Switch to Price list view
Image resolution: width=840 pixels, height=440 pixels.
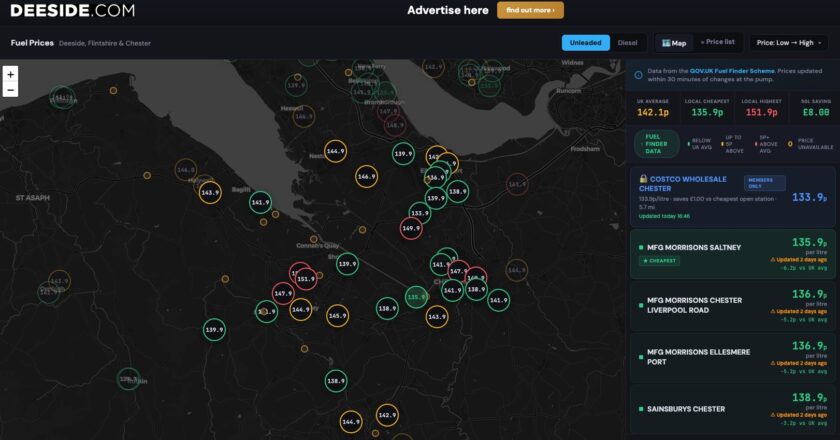[x=717, y=42]
